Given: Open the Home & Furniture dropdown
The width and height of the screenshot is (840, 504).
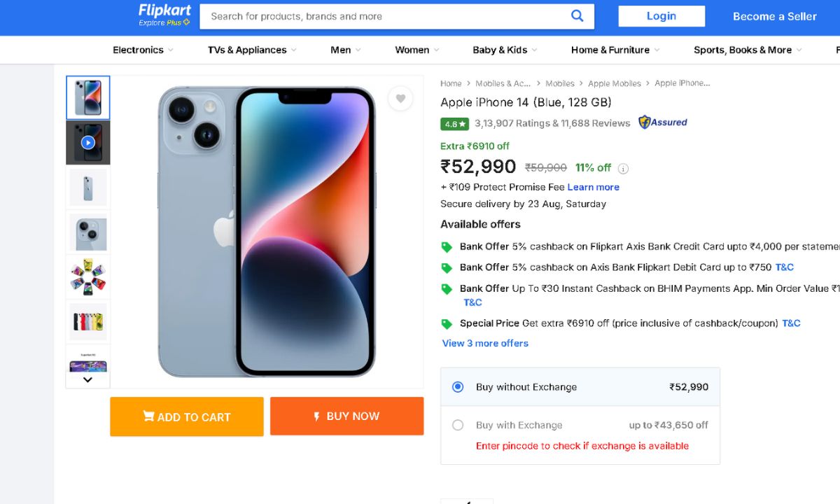Looking at the screenshot, I should tap(615, 50).
